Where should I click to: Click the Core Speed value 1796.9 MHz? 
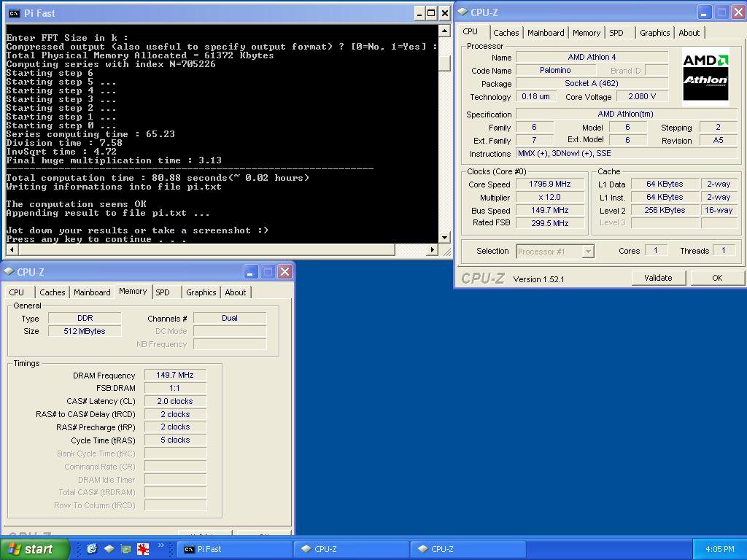[550, 184]
